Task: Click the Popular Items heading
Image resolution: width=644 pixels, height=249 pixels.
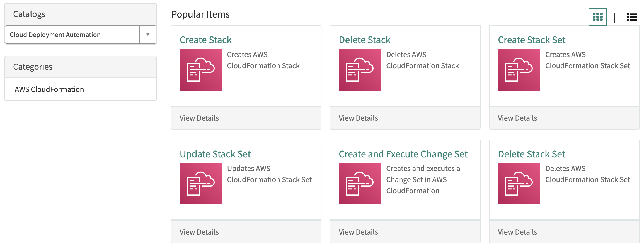Action: click(200, 14)
